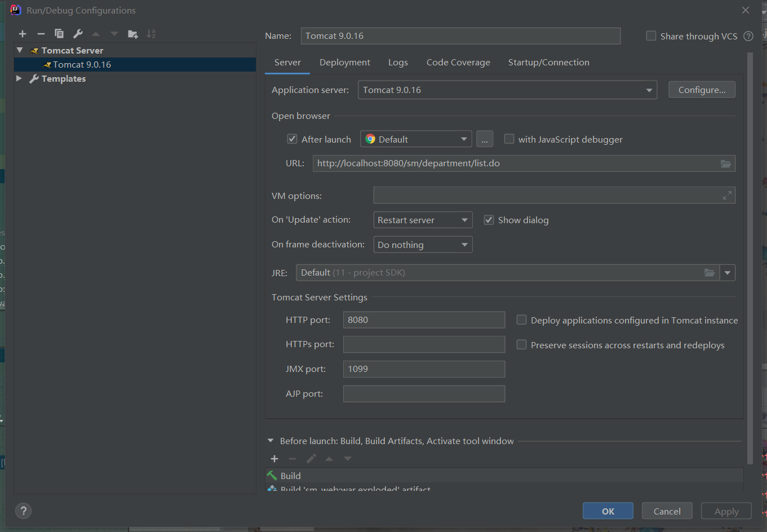
Task: Collapse the Before launch section
Action: pyautogui.click(x=271, y=441)
